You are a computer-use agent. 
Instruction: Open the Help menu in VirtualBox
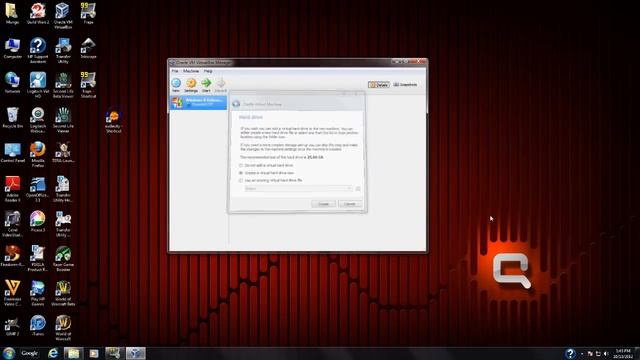208,71
